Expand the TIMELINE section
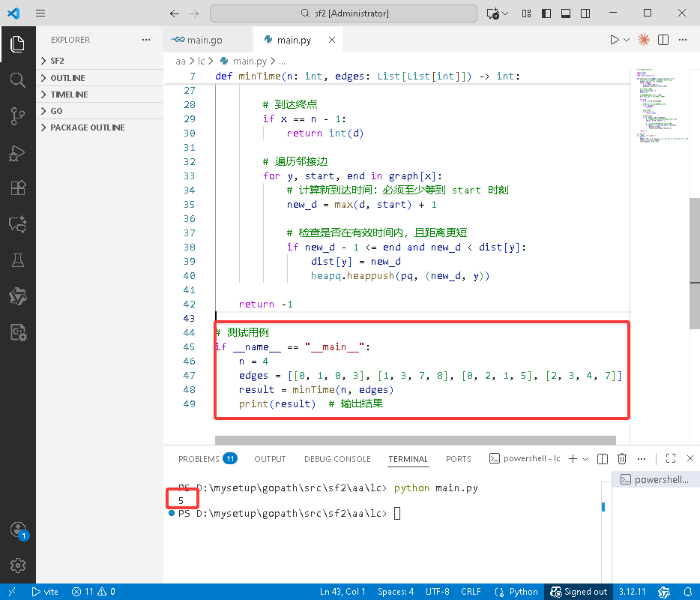 100,94
